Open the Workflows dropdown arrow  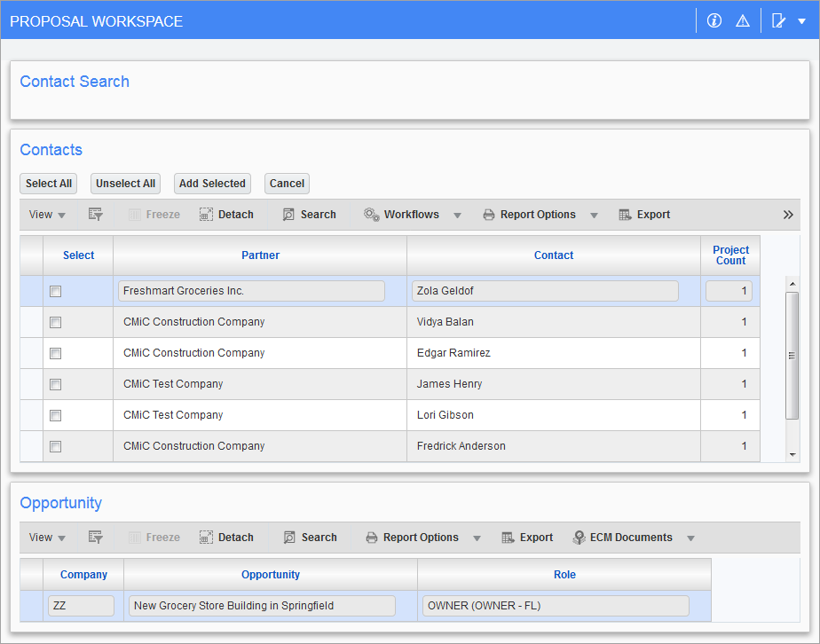pos(457,214)
